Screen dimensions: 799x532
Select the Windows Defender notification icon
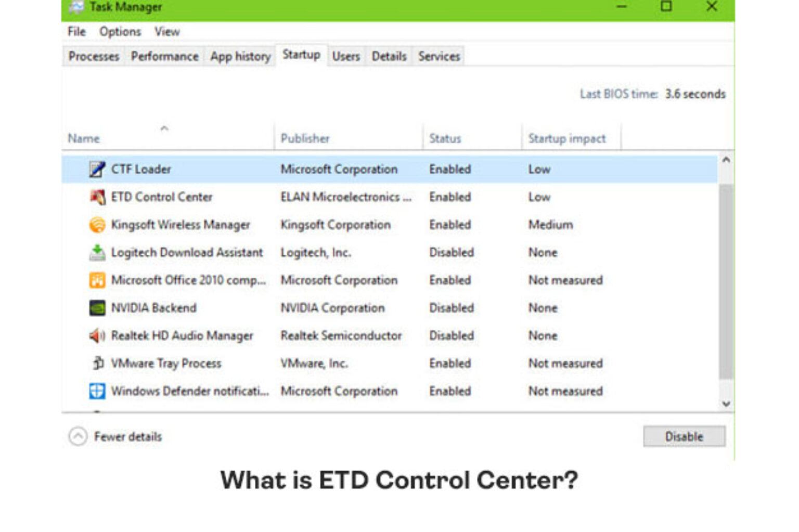pyautogui.click(x=97, y=391)
